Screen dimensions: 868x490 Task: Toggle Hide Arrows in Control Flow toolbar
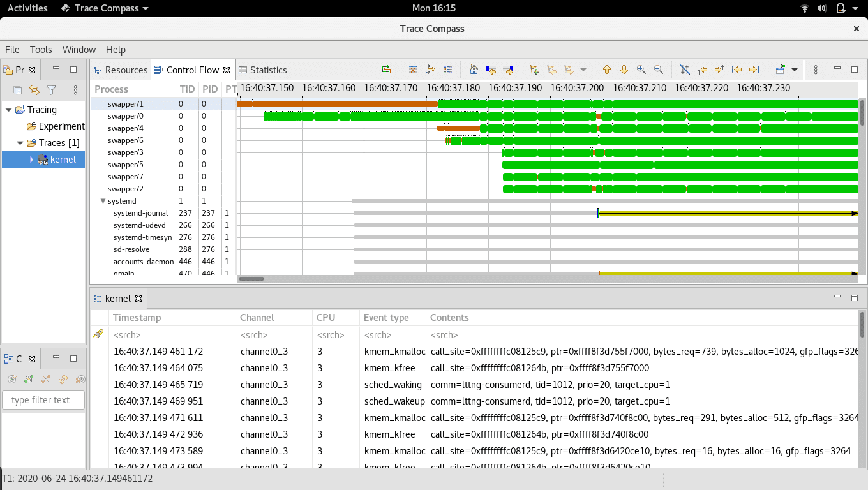[x=684, y=70]
